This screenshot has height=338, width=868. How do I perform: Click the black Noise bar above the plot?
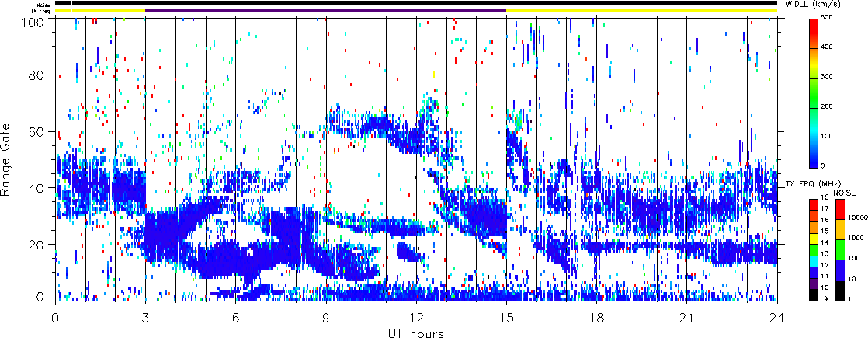416,3
